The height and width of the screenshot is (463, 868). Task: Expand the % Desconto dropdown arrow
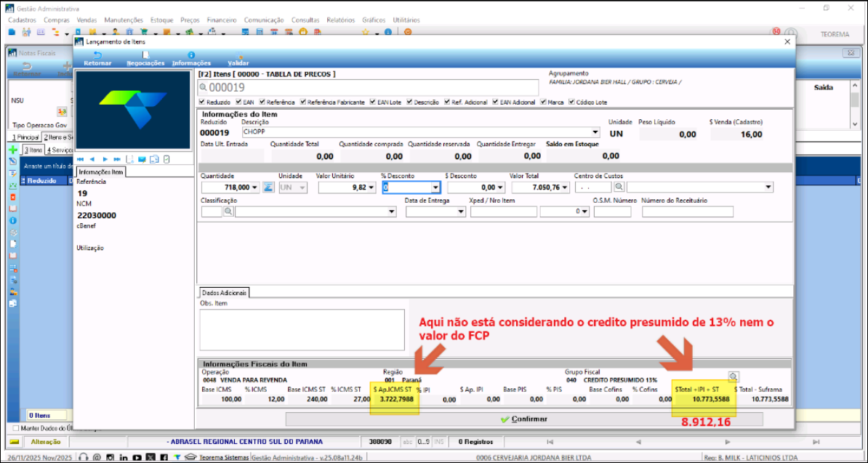(x=435, y=188)
